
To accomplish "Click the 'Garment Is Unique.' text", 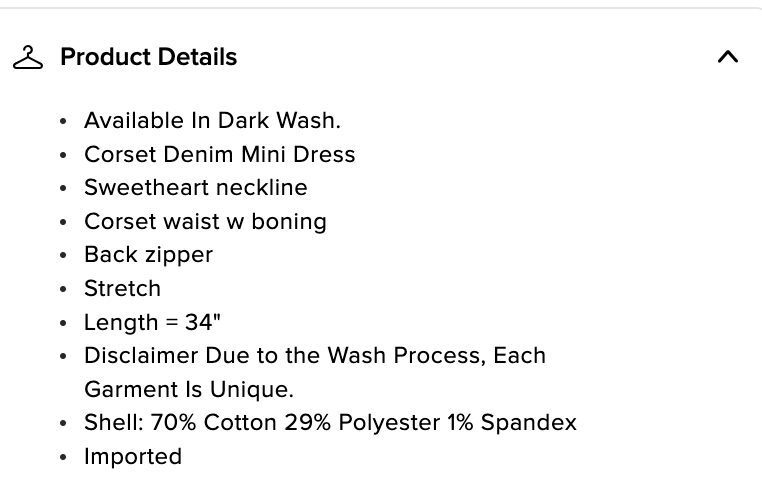I will coord(188,390).
